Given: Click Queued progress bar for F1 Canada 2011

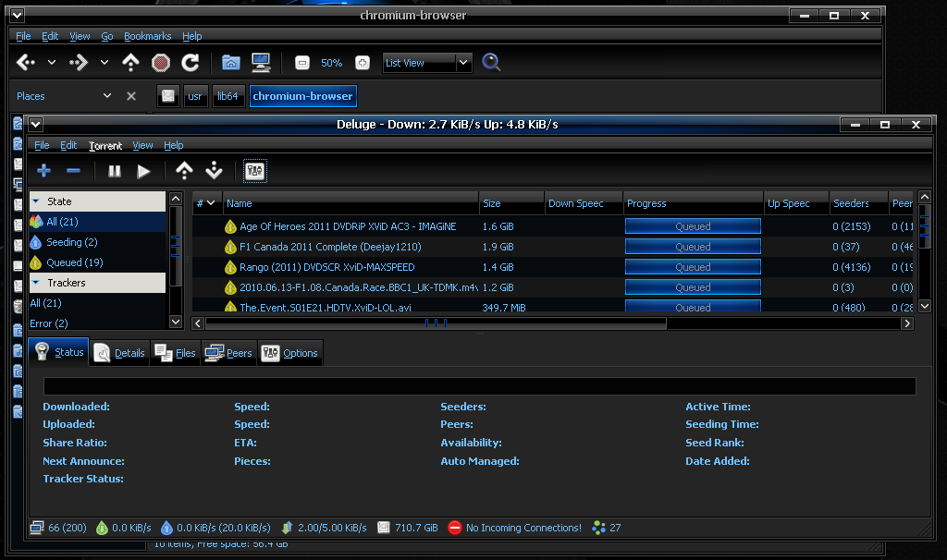Looking at the screenshot, I should click(x=693, y=246).
